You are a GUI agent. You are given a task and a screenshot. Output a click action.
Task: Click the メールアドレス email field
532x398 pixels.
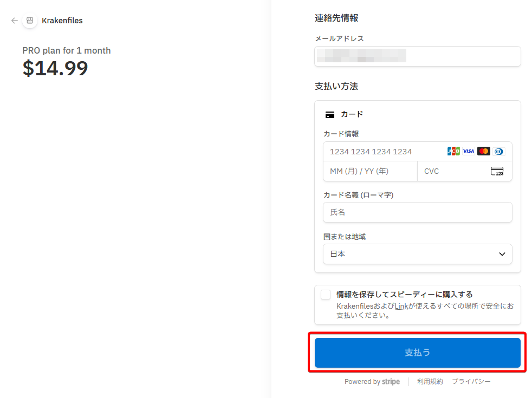(x=417, y=56)
